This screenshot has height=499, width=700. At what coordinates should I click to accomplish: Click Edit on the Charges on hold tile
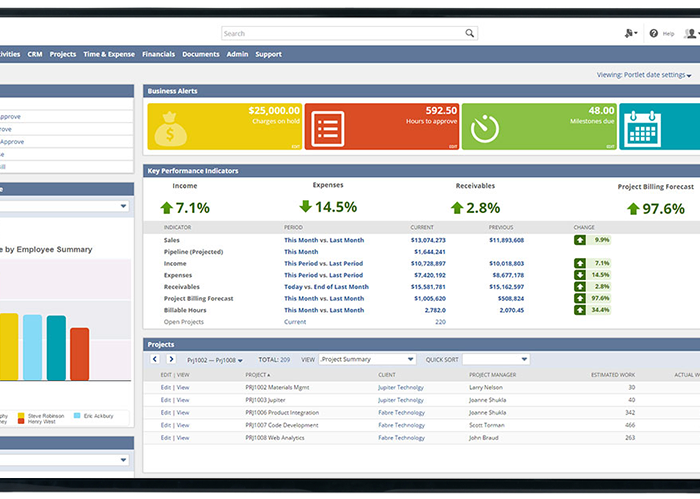pos(296,146)
